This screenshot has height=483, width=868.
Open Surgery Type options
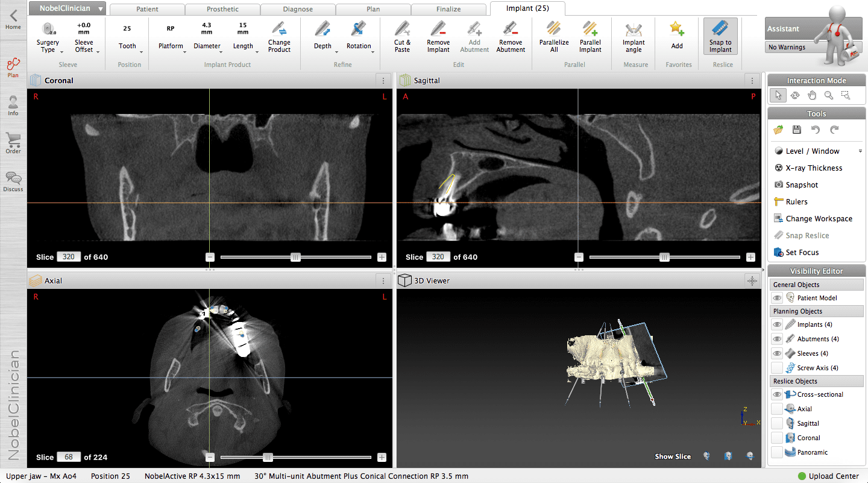pyautogui.click(x=48, y=37)
